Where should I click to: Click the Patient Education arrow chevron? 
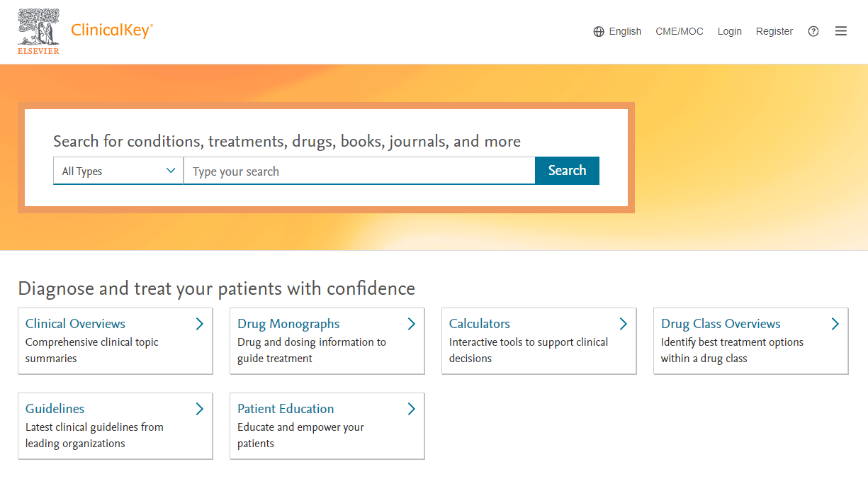pos(412,409)
